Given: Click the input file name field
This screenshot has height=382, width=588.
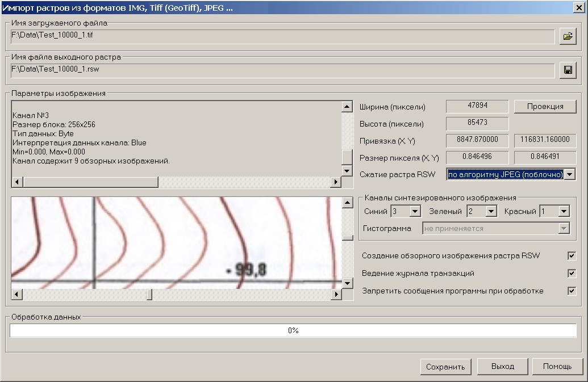Looking at the screenshot, I should coord(282,36).
